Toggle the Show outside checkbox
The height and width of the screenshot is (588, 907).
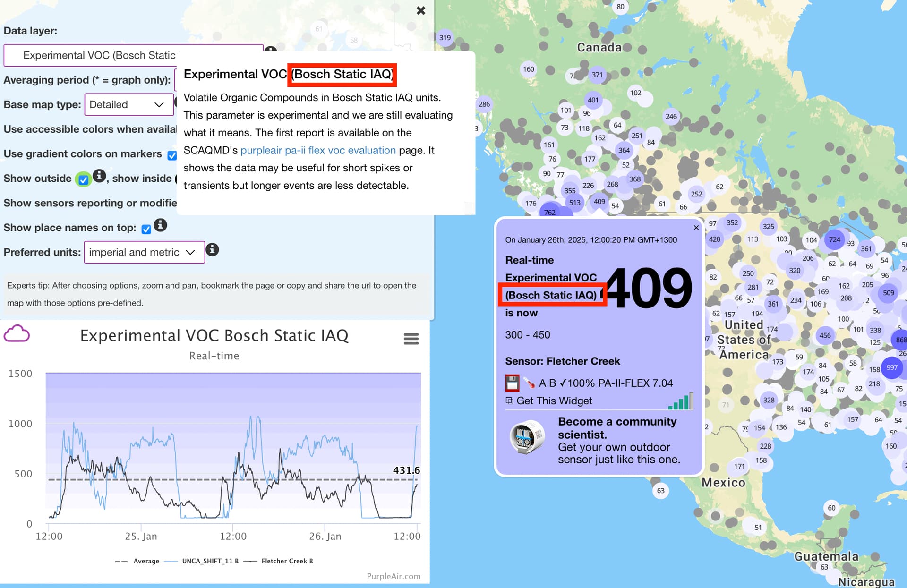click(83, 179)
